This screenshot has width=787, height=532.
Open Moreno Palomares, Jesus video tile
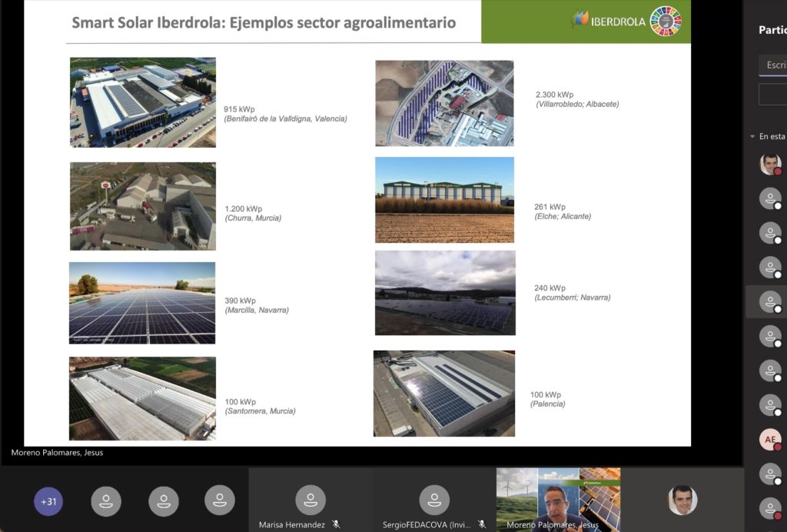pyautogui.click(x=558, y=500)
